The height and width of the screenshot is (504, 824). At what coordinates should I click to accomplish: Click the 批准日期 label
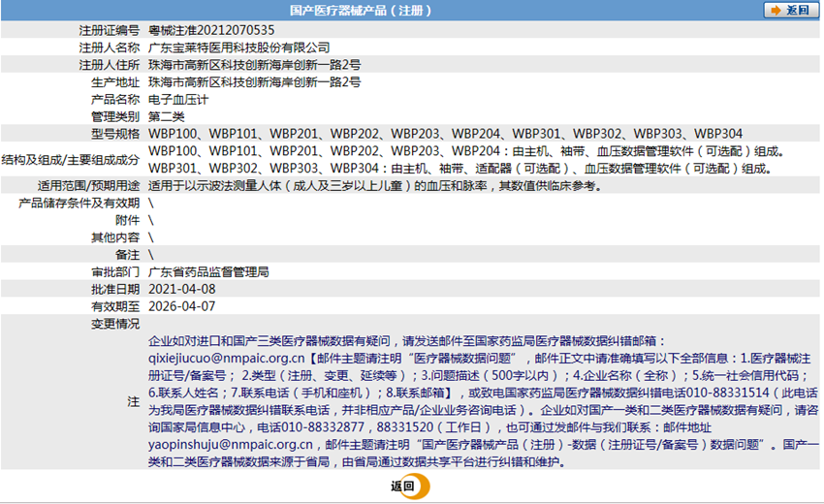115,290
